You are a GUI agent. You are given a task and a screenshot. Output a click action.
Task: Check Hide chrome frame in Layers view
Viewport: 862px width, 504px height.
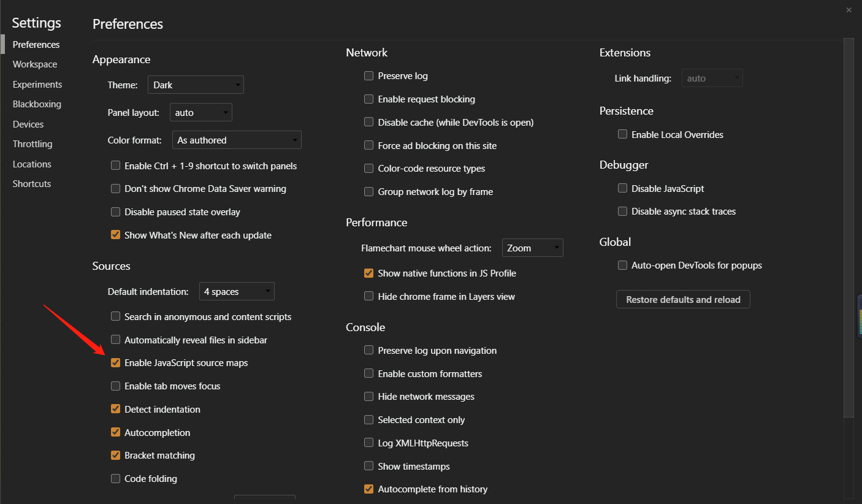[x=368, y=296]
